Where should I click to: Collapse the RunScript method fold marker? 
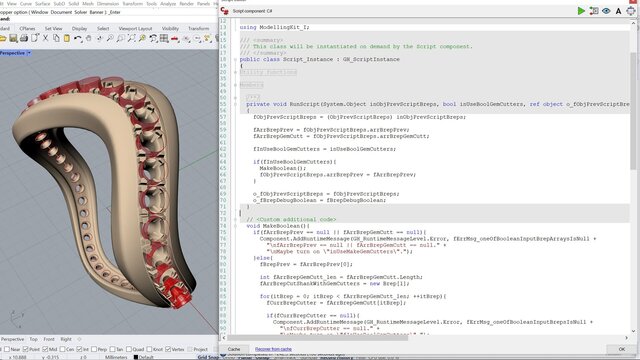[x=236, y=104]
